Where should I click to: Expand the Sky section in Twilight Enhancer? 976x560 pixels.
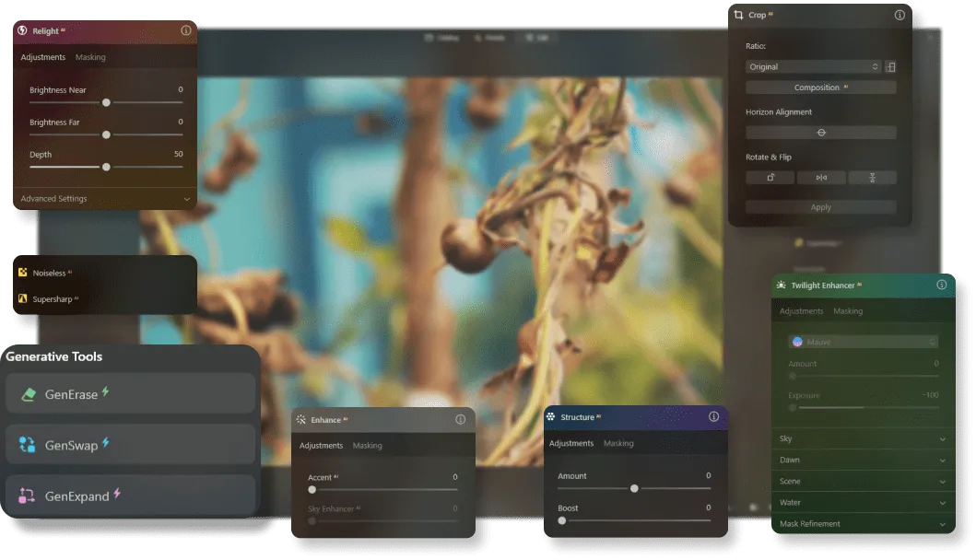click(862, 439)
